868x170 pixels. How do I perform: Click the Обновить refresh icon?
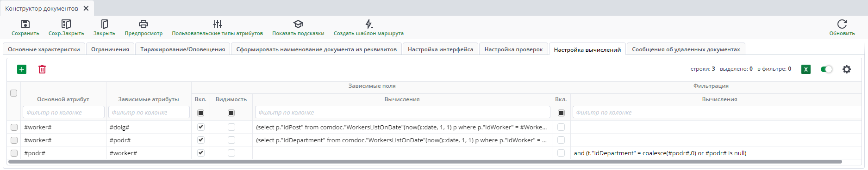[x=842, y=24]
